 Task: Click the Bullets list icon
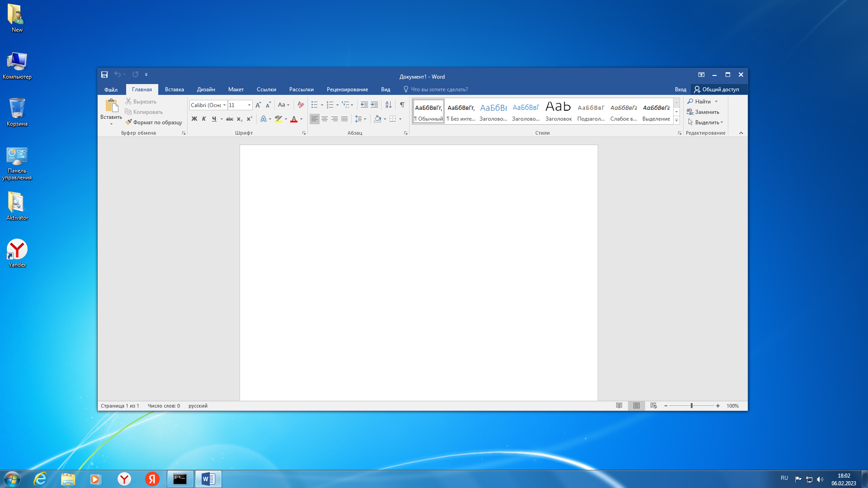click(315, 105)
